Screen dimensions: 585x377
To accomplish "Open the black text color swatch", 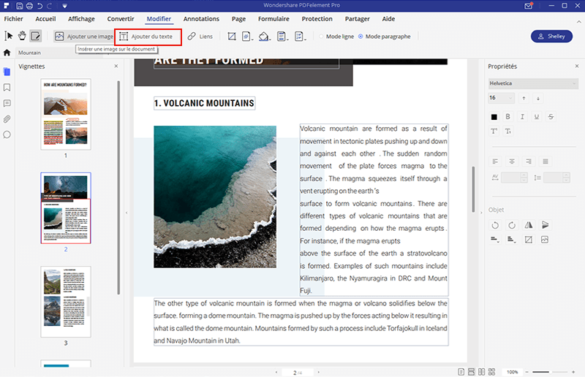I will [494, 117].
